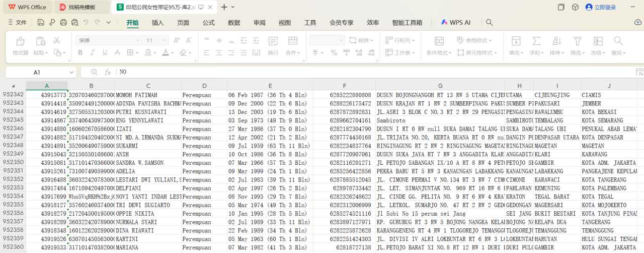Click the Name Box showing A1

pyautogui.click(x=41, y=73)
